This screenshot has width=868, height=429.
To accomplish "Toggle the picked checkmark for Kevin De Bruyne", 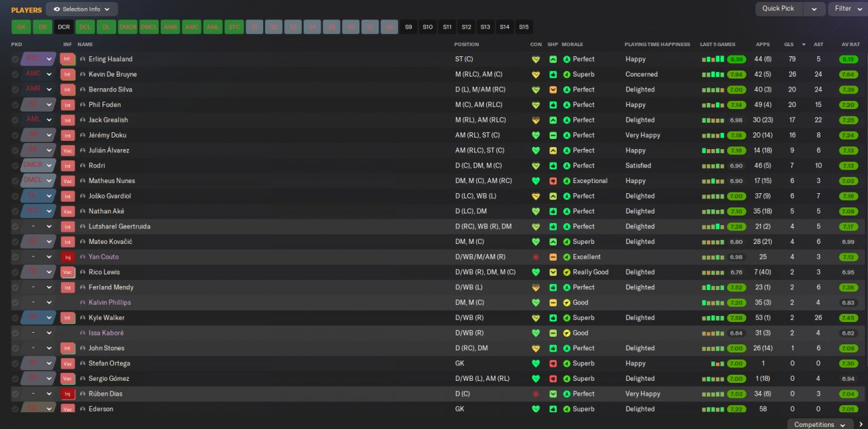I will (x=16, y=75).
